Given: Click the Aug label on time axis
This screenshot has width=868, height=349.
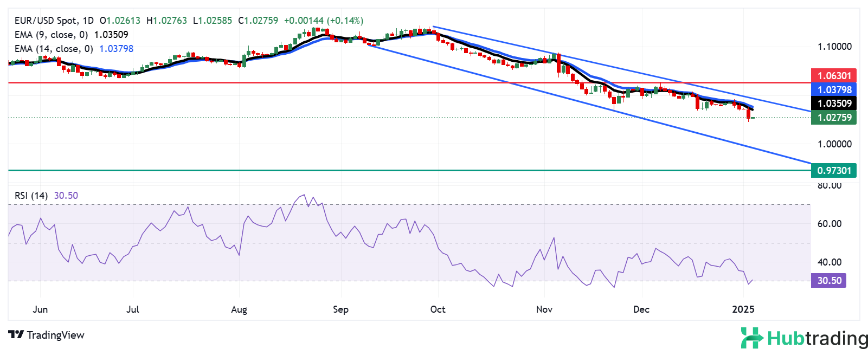Looking at the screenshot, I should pos(239,309).
